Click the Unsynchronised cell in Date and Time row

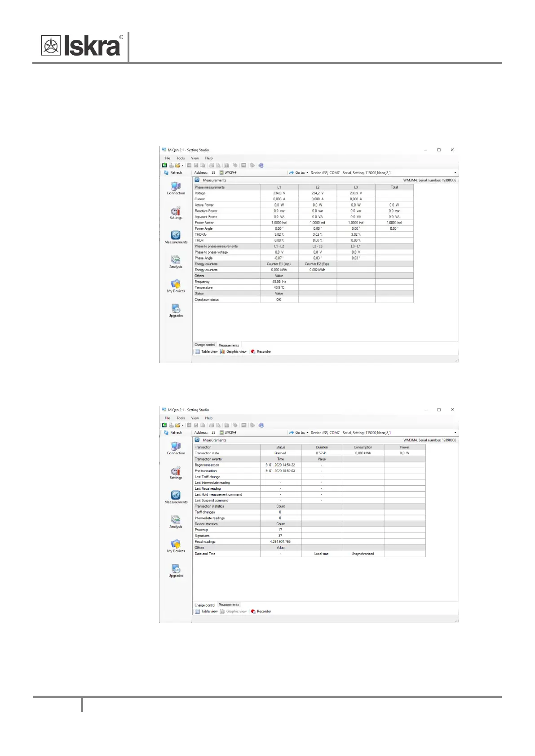click(363, 554)
